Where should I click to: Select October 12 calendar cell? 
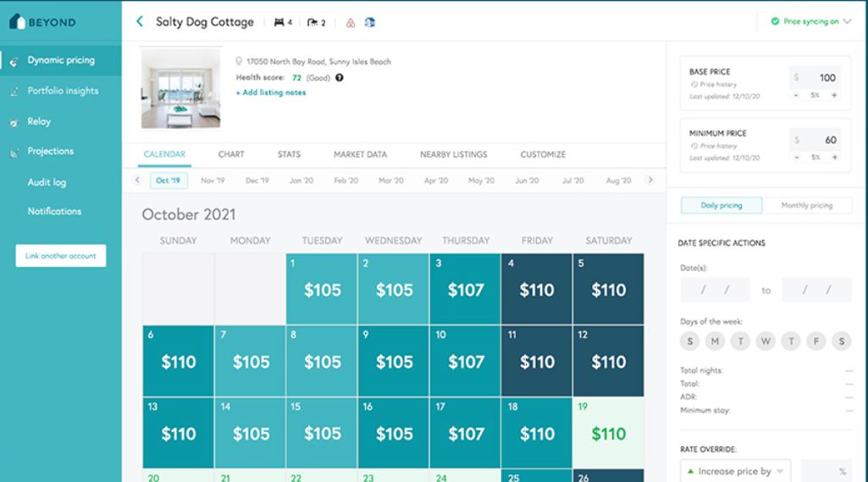pos(608,361)
